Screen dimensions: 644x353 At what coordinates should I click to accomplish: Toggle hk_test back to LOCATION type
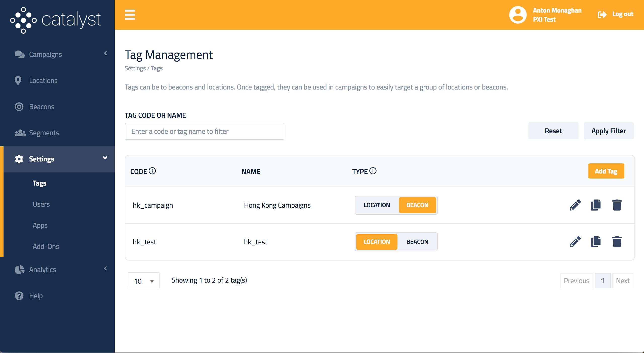point(377,242)
